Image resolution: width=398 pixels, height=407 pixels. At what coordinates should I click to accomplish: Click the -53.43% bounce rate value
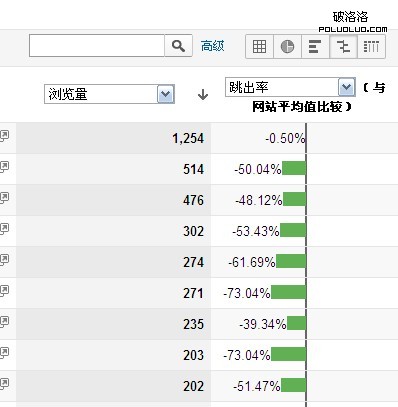[256, 231]
